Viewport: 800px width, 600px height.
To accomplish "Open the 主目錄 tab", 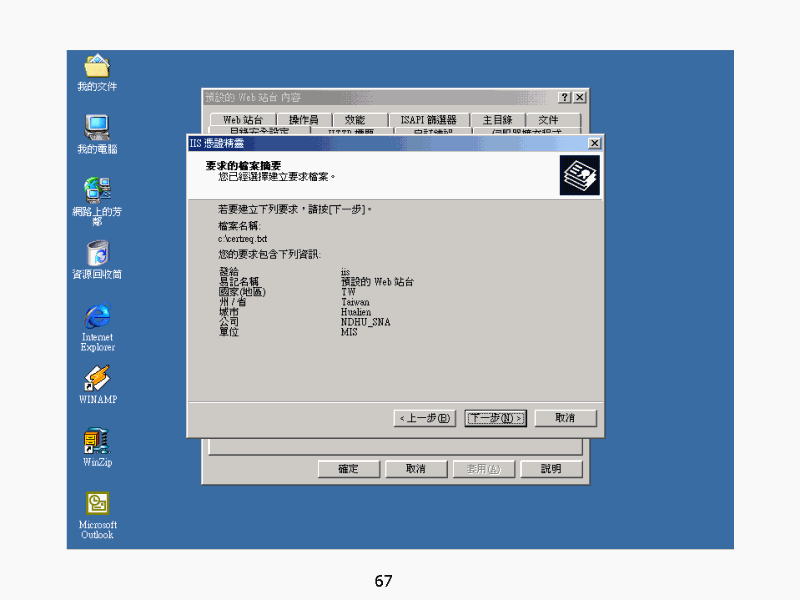I will [x=496, y=120].
